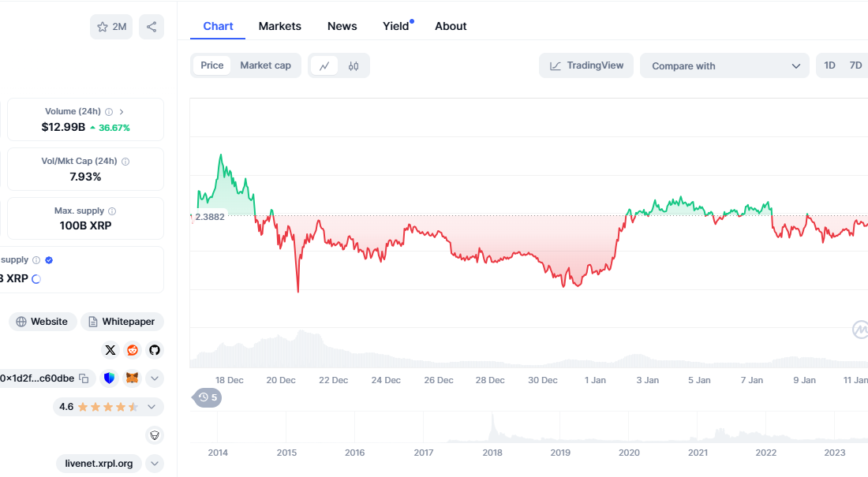Select the 1D time range
Viewport: 868px width, 477px height.
(829, 65)
